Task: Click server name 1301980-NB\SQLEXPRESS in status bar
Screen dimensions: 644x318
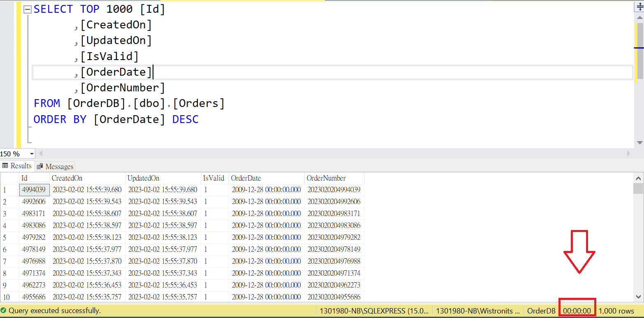Action: click(x=375, y=311)
